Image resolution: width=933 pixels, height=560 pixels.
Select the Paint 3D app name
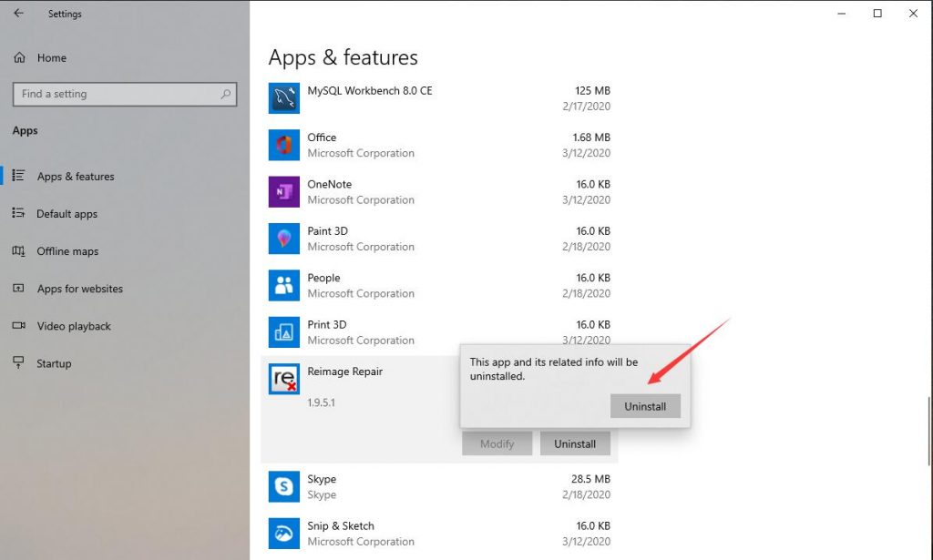click(x=327, y=230)
